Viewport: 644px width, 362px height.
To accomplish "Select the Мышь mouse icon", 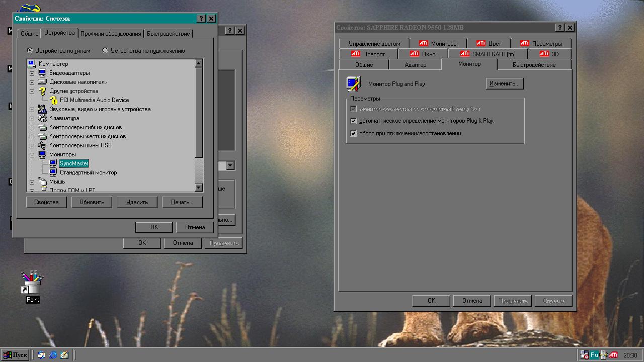I will [42, 182].
